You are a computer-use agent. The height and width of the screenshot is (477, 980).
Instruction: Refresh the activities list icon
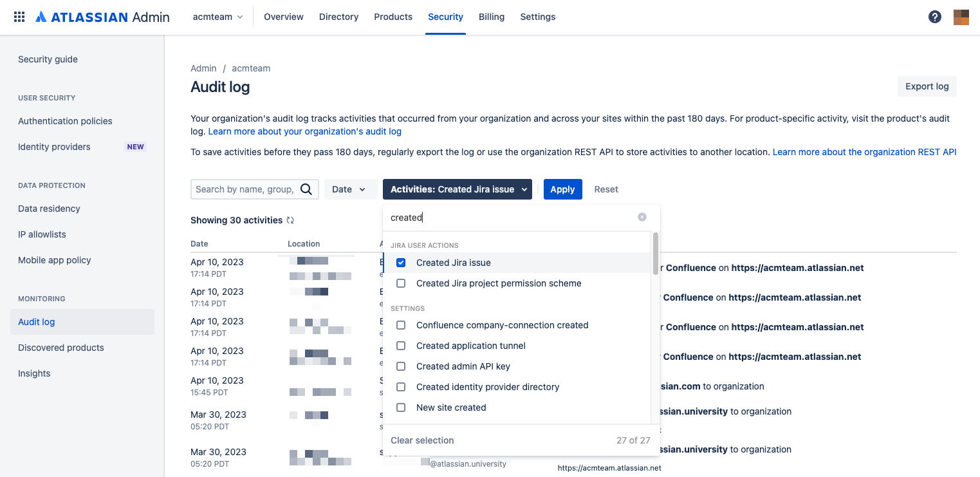290,220
